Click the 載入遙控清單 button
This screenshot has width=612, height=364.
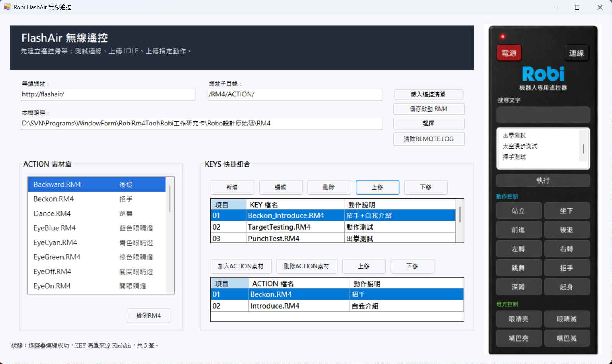pos(428,94)
